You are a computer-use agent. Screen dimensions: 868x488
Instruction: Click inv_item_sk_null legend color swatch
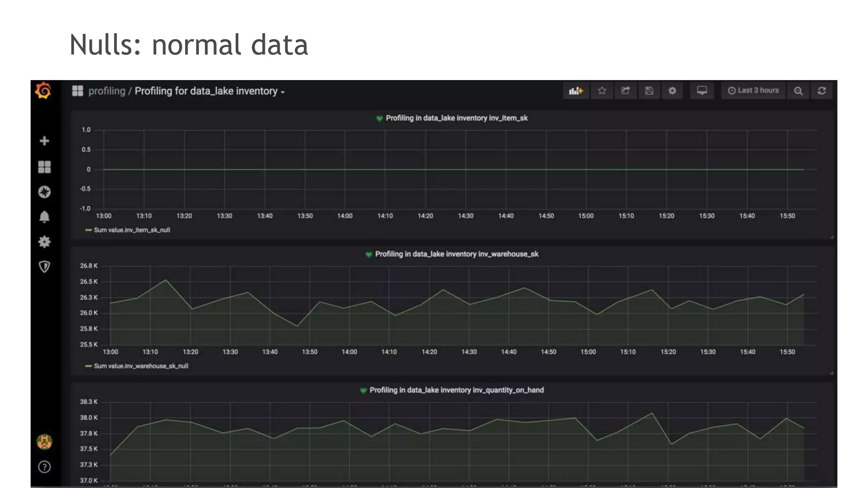point(89,230)
